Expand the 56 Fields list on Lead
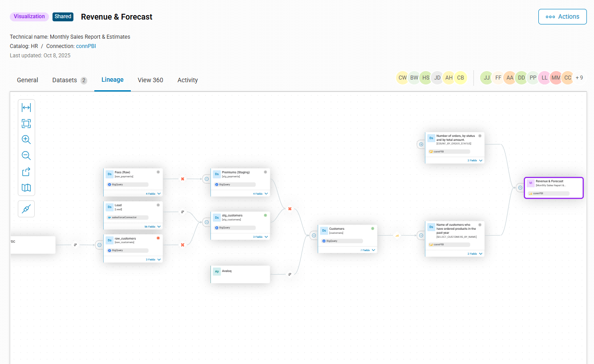594x364 pixels. (153, 227)
